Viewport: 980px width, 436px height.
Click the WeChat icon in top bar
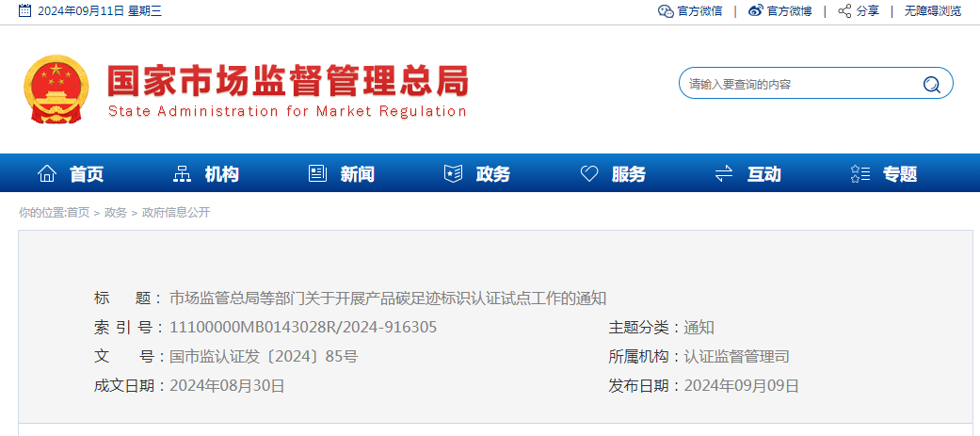click(666, 10)
